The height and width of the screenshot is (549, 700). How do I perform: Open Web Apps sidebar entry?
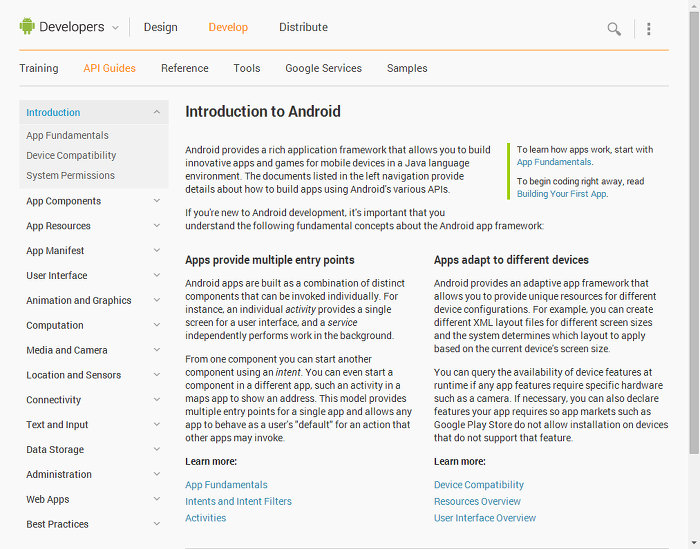coord(48,499)
